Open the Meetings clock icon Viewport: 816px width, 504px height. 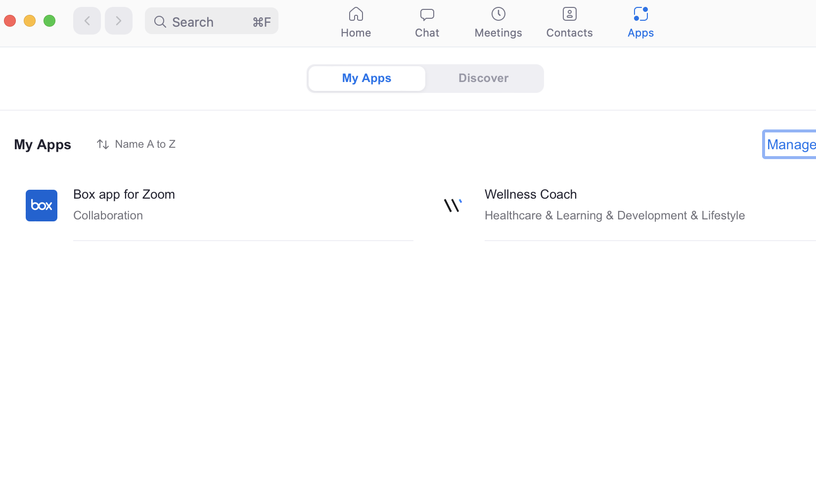(x=498, y=14)
